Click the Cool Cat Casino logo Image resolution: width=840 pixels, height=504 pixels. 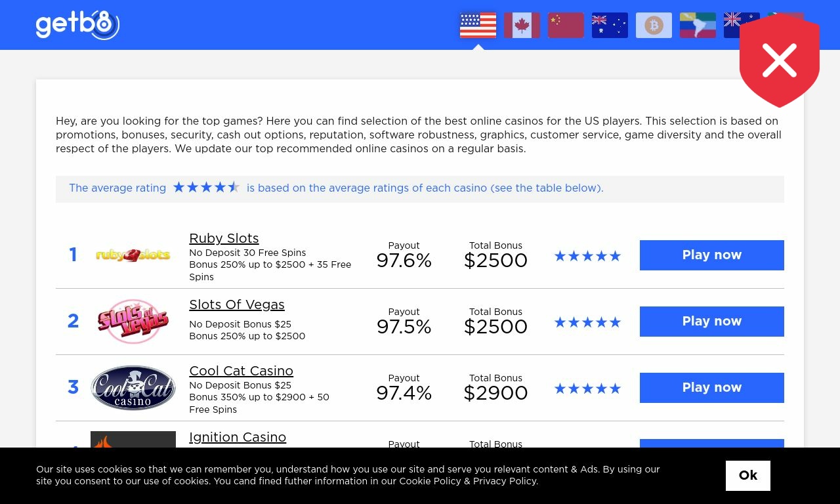[133, 387]
